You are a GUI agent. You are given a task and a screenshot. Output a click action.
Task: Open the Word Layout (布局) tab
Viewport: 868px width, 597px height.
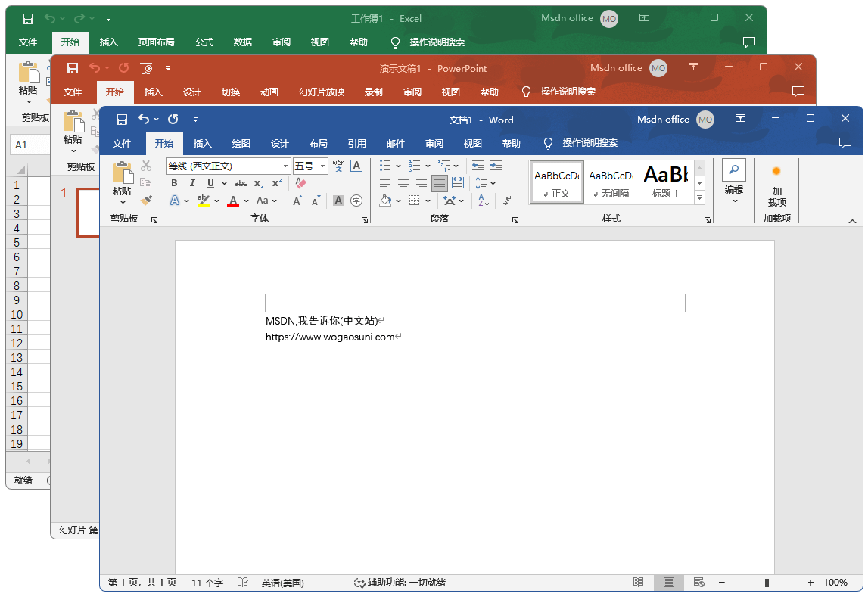click(x=319, y=143)
